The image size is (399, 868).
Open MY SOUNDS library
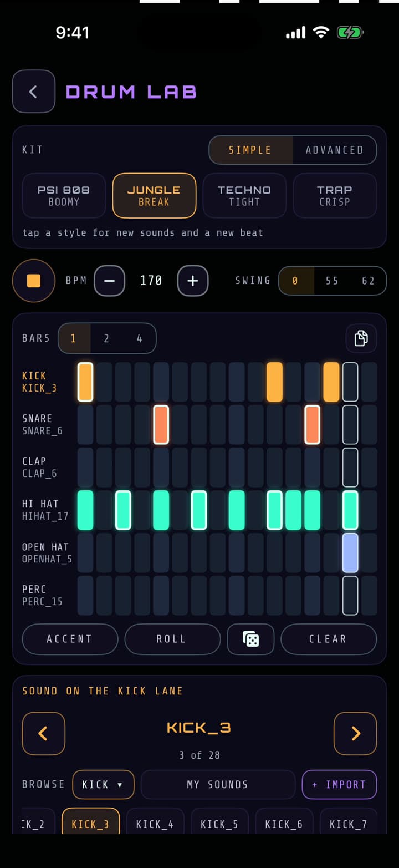pyautogui.click(x=218, y=784)
